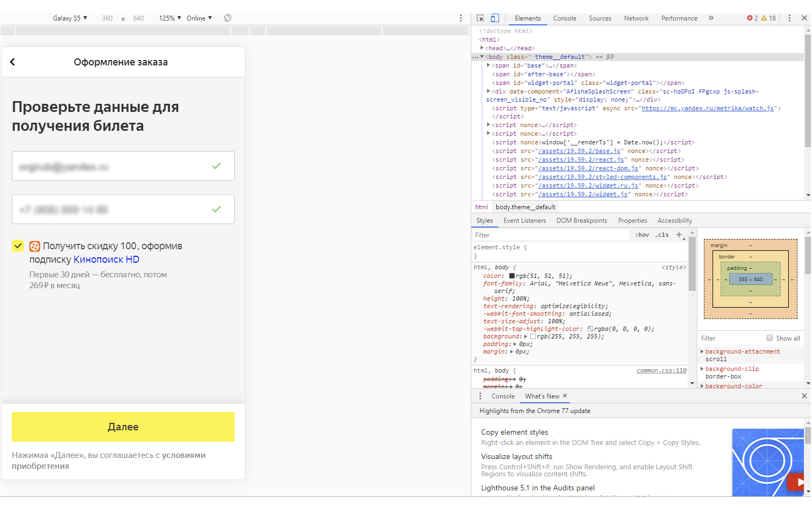
Task: Open the react-dom.js script link
Action: tap(588, 168)
